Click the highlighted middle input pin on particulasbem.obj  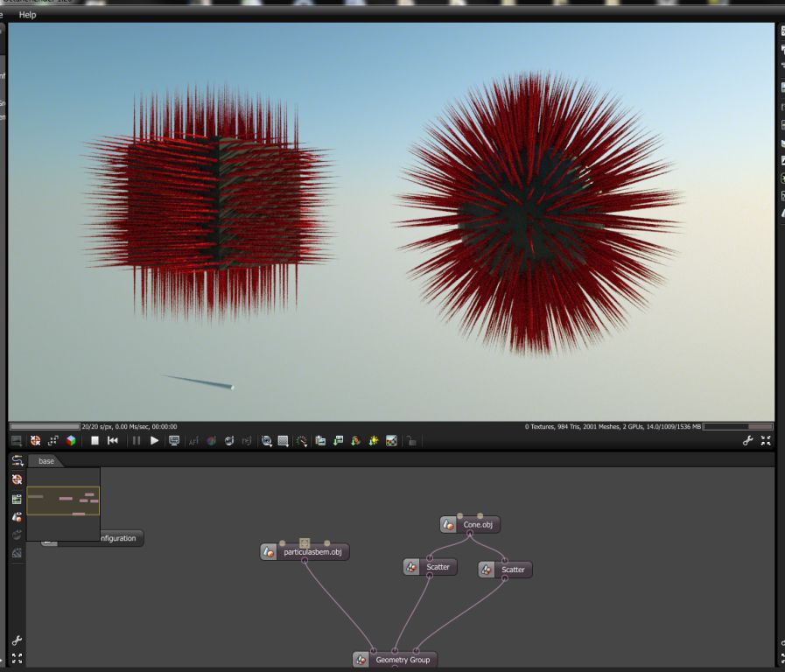click(x=305, y=542)
